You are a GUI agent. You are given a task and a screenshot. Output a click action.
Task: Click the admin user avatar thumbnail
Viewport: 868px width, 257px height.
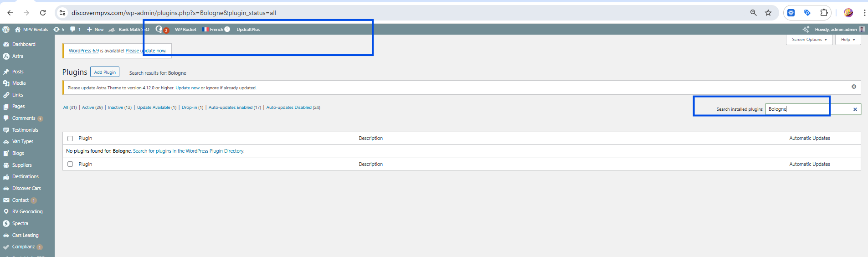coord(862,29)
